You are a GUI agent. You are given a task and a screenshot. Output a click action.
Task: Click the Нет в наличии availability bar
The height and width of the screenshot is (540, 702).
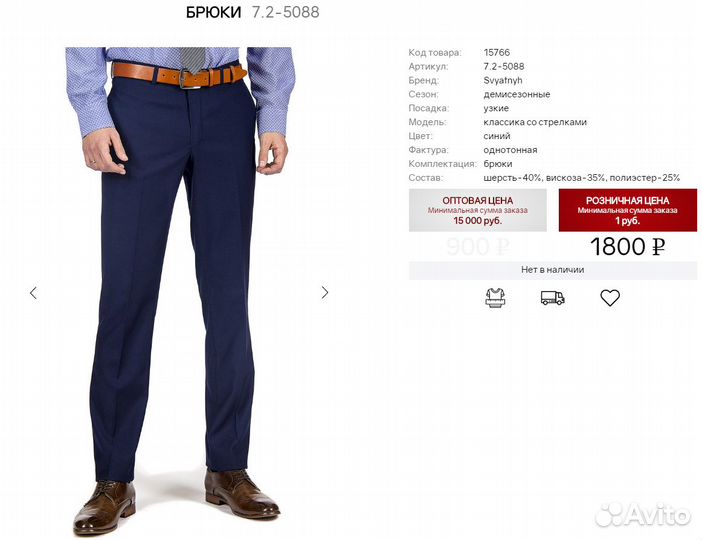(552, 270)
